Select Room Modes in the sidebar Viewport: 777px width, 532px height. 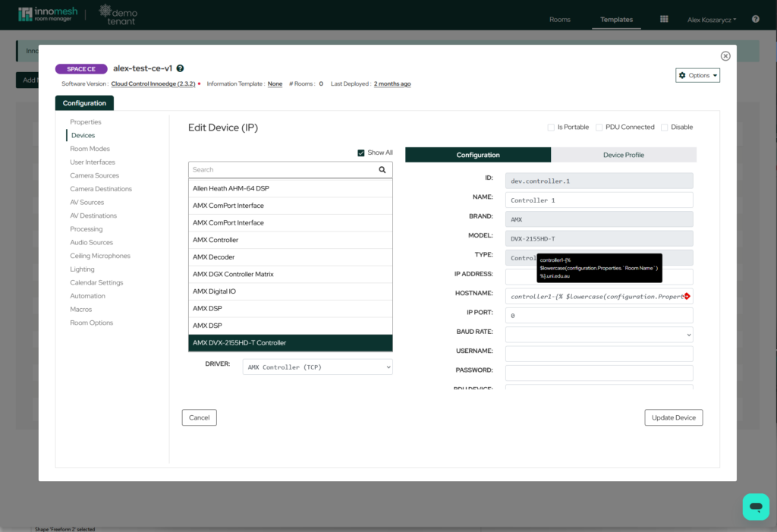(x=90, y=149)
